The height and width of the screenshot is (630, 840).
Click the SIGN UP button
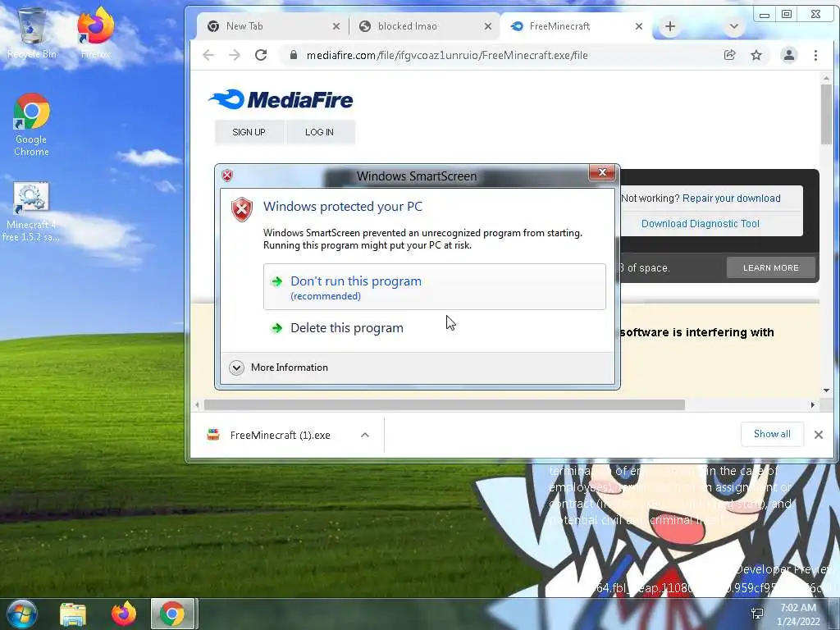[249, 132]
